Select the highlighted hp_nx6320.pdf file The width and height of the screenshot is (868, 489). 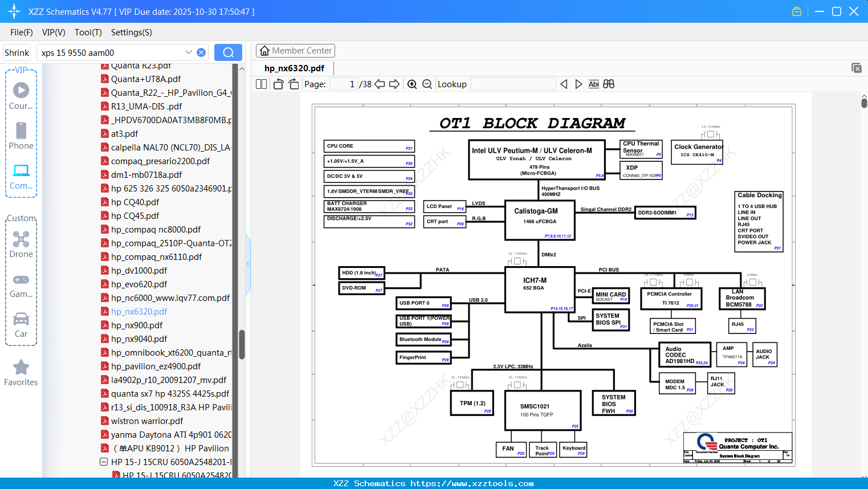point(139,312)
